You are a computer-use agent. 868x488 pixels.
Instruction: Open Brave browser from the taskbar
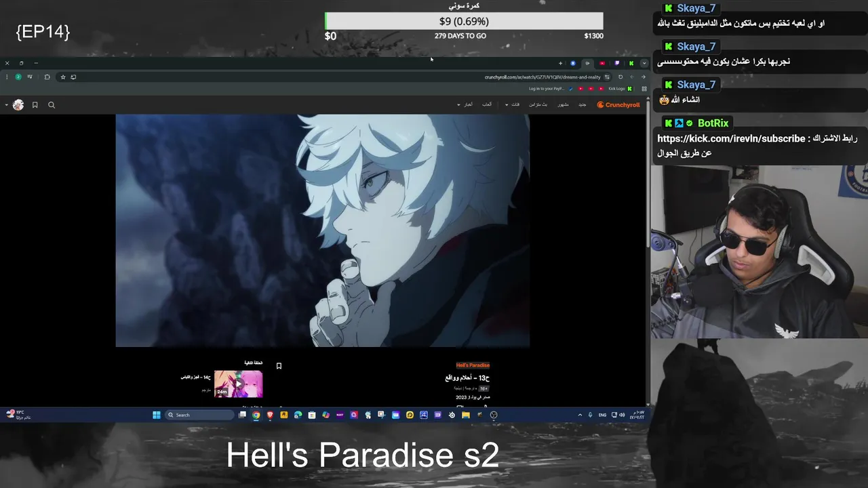270,415
